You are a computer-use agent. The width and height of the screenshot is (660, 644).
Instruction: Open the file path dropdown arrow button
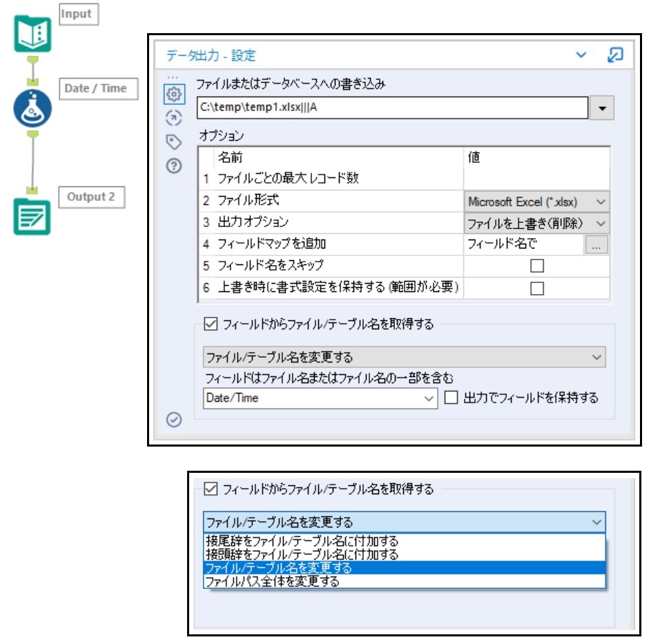pyautogui.click(x=602, y=108)
